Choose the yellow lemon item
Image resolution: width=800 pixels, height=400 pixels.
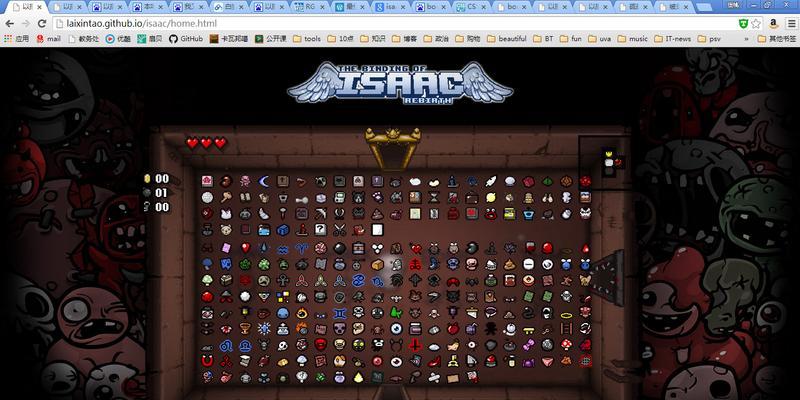(x=490, y=197)
